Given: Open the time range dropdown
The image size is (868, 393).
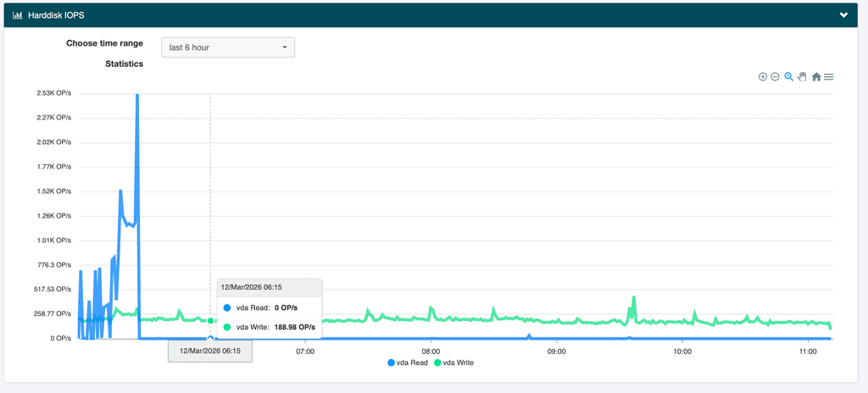Looking at the screenshot, I should [x=228, y=47].
